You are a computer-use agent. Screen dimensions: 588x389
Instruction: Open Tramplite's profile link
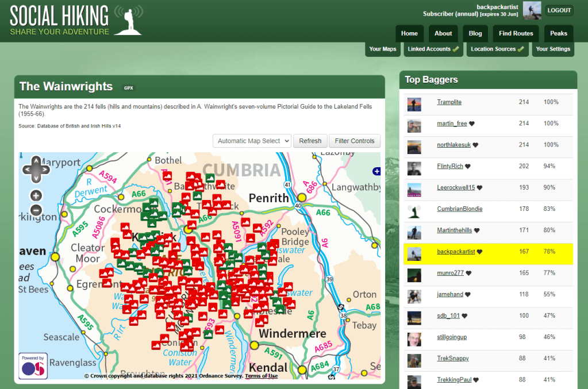(x=449, y=102)
